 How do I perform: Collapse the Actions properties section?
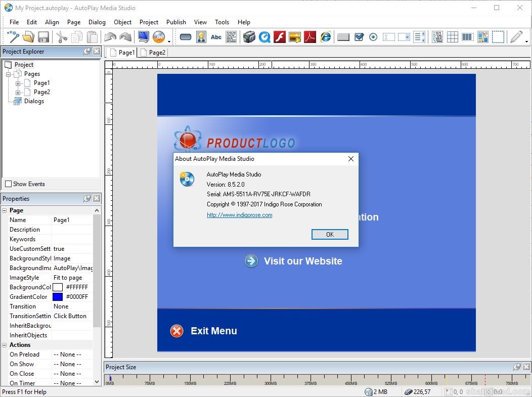5,345
